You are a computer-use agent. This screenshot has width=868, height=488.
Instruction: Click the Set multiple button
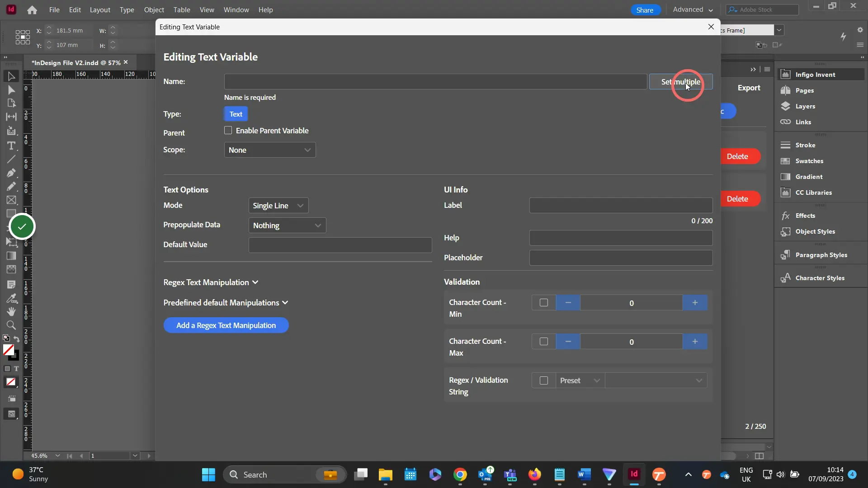tap(681, 82)
